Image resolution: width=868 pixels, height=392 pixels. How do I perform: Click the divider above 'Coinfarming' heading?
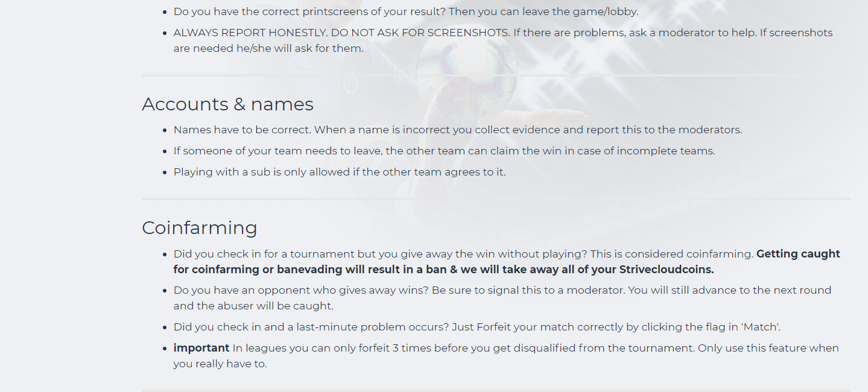495,198
